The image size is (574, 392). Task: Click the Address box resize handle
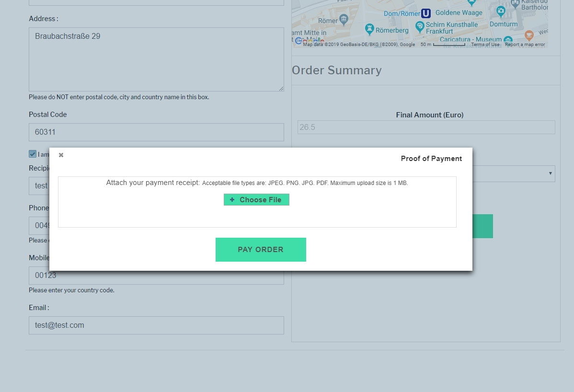(x=281, y=88)
